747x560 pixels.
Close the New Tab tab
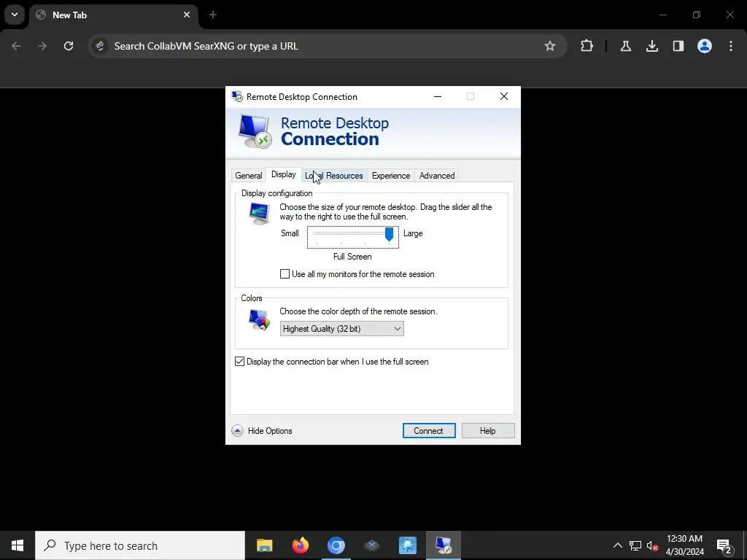187,15
